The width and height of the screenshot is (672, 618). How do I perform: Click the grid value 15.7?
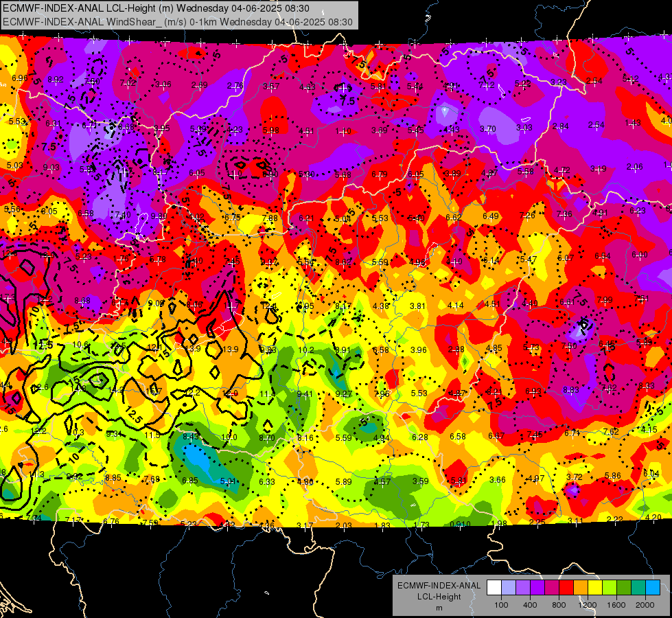[154, 391]
